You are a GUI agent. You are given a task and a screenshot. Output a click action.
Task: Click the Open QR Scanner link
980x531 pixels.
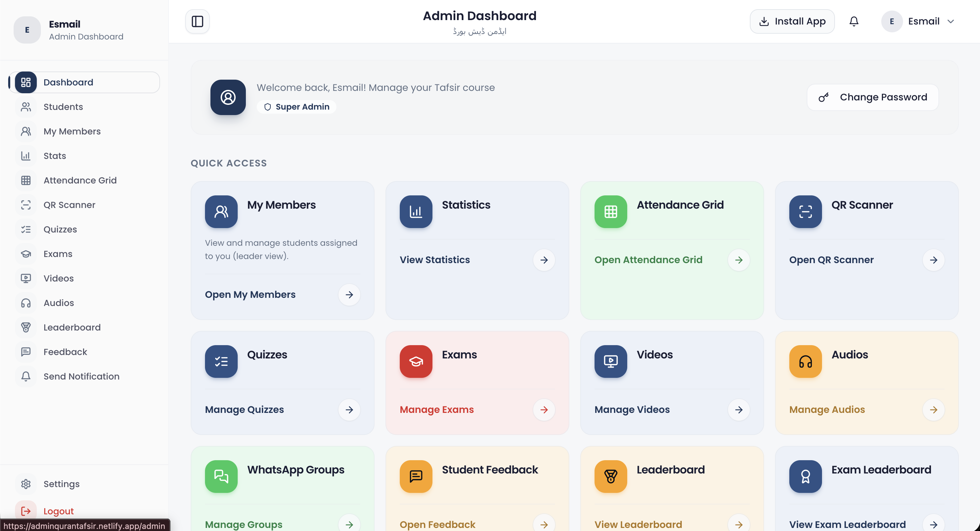click(831, 260)
